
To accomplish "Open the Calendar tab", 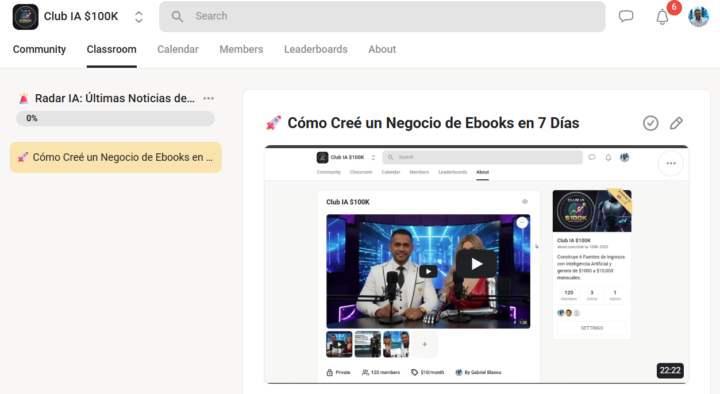I will coord(178,49).
